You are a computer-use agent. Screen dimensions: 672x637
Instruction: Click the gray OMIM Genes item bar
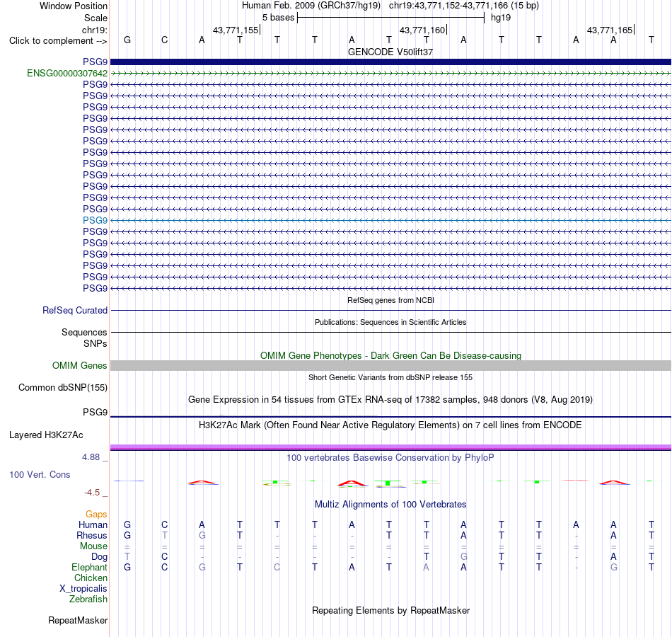[390, 365]
